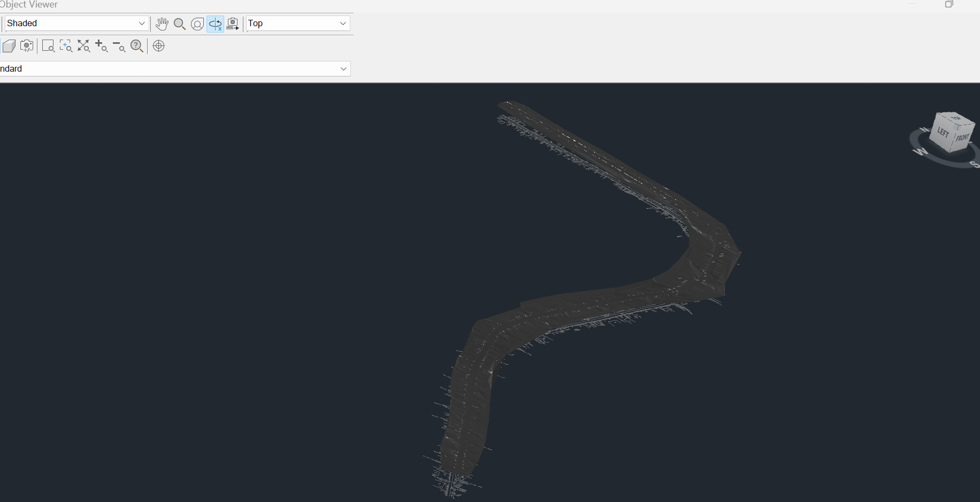Click the Orbit tool icon
The height and width of the screenshot is (502, 980).
pos(197,24)
